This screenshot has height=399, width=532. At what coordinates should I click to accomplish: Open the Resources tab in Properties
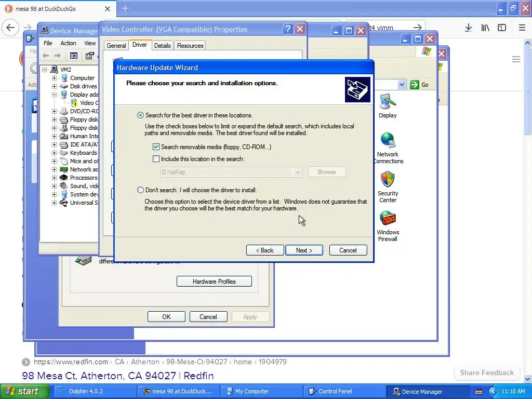pos(190,46)
